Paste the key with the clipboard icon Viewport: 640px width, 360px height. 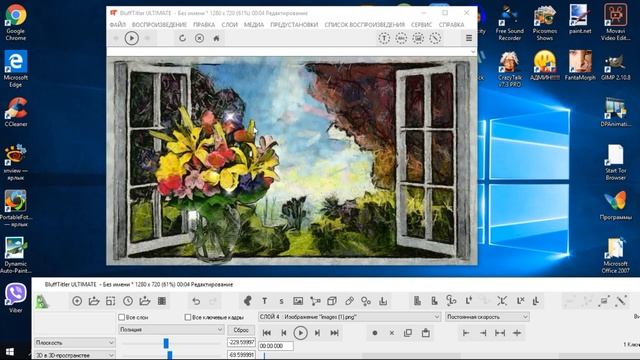426,333
